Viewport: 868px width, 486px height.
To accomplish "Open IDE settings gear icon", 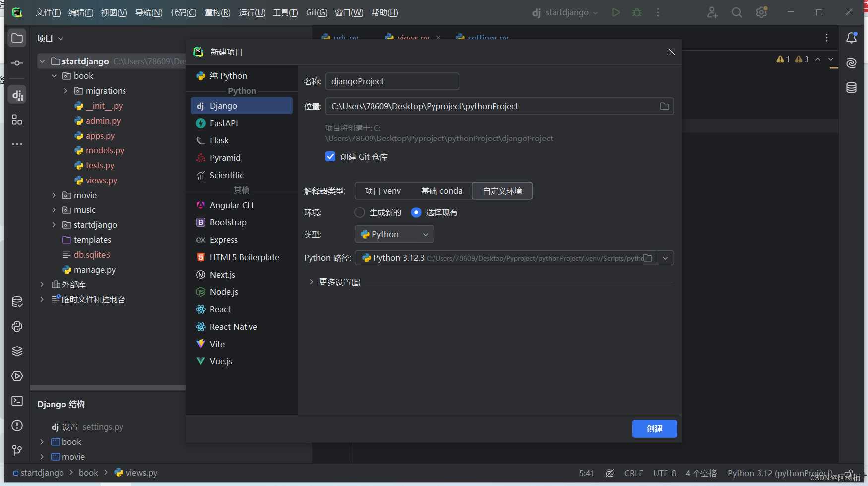I will click(x=761, y=12).
